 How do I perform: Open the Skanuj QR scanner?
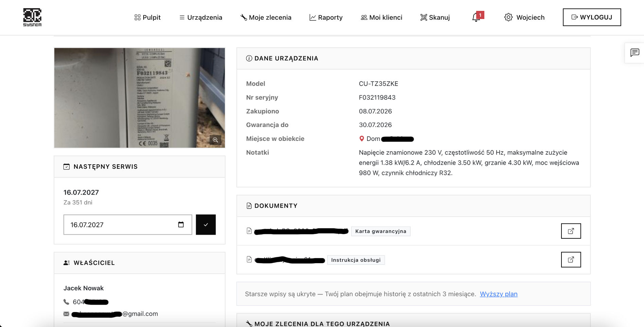pos(435,17)
